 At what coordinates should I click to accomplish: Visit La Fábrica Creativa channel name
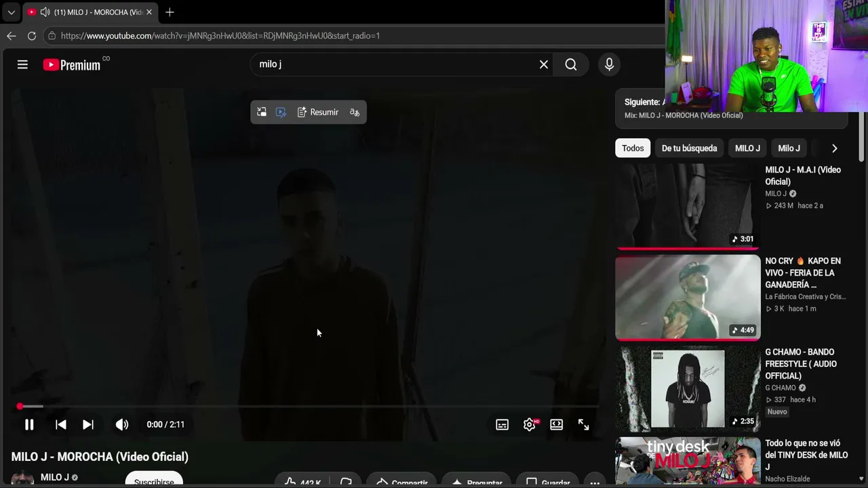(806, 297)
